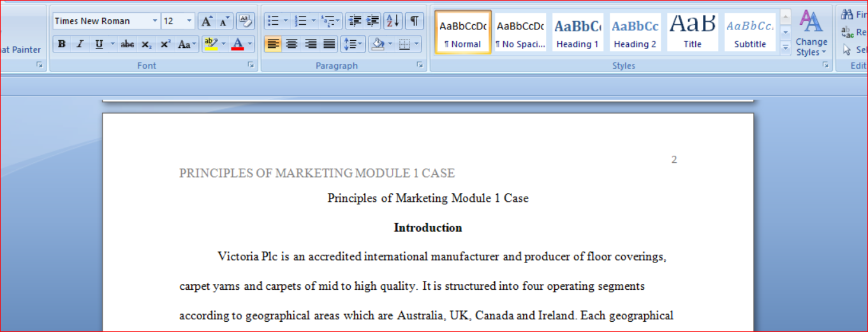Click the running header text
This screenshot has height=332, width=868.
pos(317,173)
